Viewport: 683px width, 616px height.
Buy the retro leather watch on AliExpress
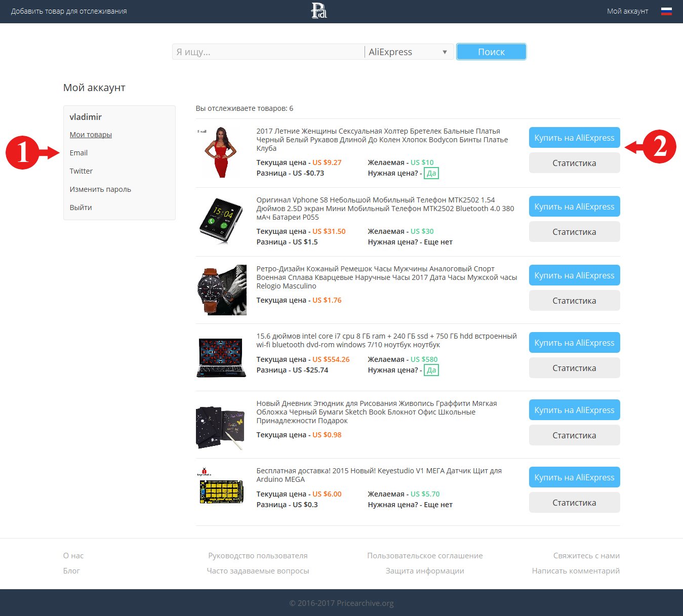(x=574, y=275)
